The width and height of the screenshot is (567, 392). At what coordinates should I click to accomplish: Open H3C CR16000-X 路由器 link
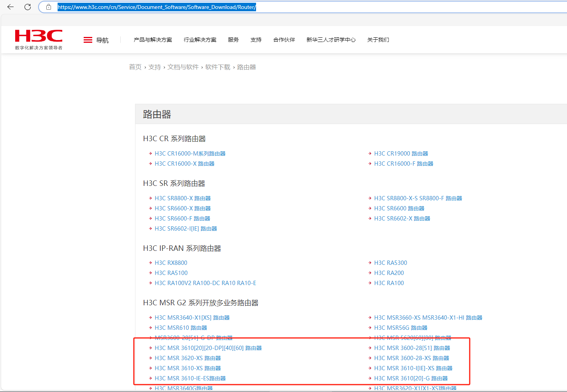coord(185,164)
